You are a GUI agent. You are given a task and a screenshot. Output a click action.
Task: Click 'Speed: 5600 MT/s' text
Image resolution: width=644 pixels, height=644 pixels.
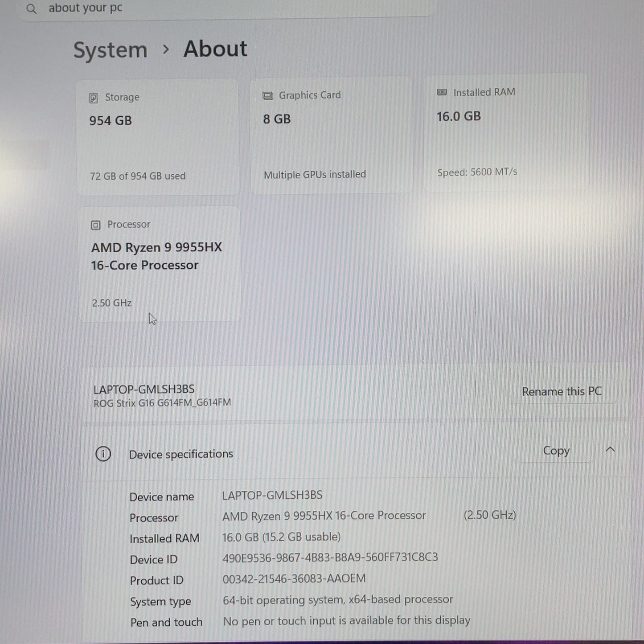pyautogui.click(x=477, y=172)
